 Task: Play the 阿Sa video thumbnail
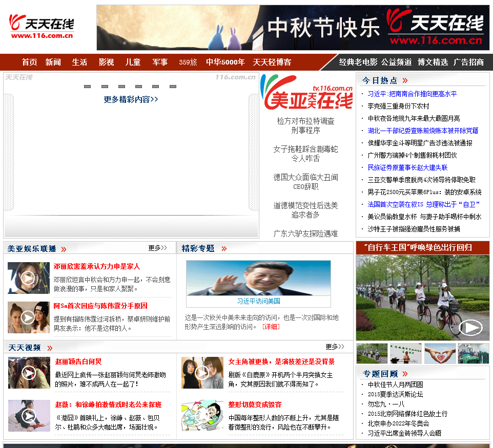point(29,317)
